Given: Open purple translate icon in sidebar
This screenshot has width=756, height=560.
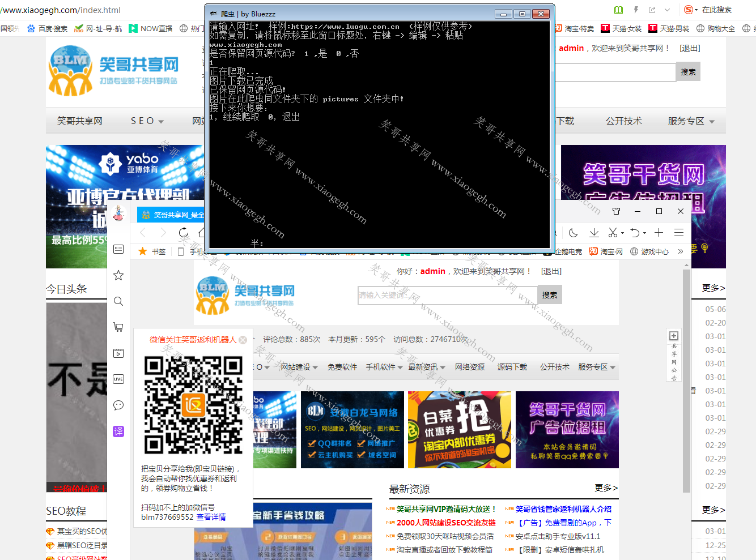Looking at the screenshot, I should pyautogui.click(x=118, y=431).
